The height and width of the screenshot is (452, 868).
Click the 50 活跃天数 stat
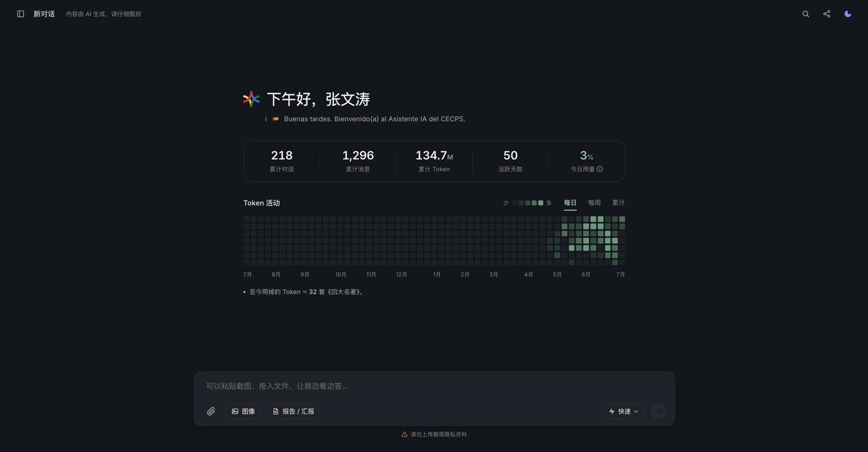(510, 161)
